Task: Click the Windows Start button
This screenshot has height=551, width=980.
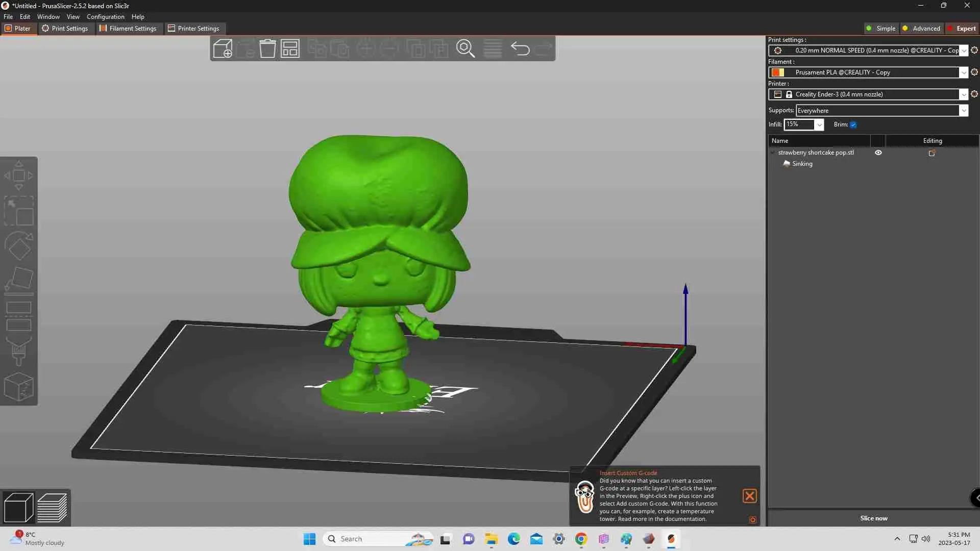Action: (x=309, y=539)
